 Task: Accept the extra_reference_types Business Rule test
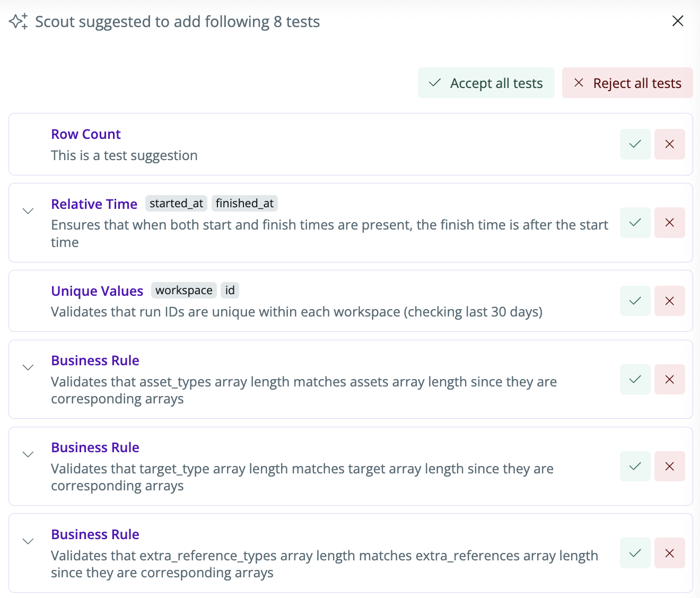point(635,553)
